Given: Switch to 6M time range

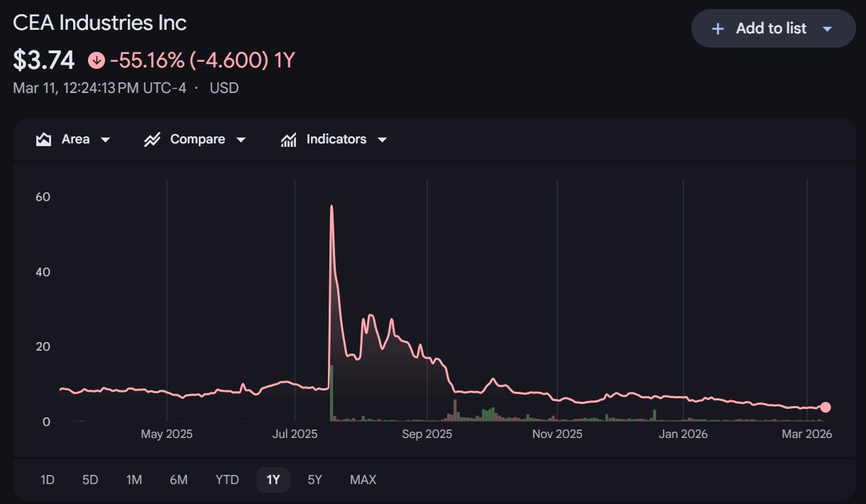Looking at the screenshot, I should pyautogui.click(x=179, y=480).
